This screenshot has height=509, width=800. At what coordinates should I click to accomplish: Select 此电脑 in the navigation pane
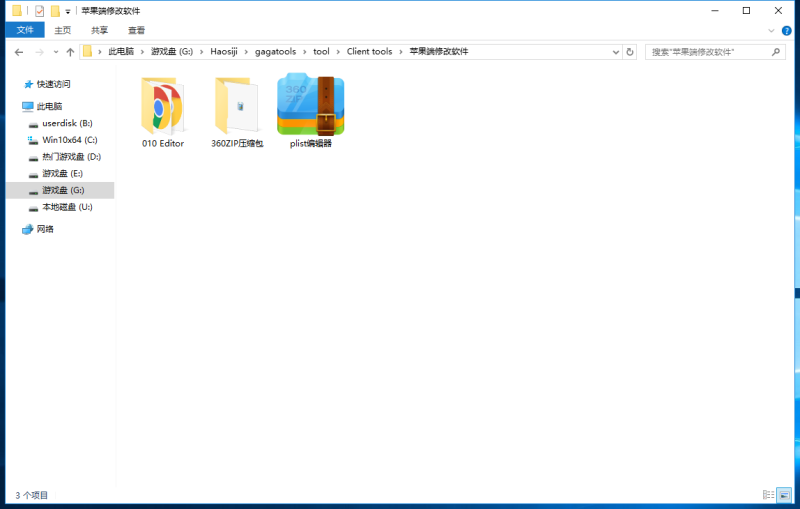49,106
